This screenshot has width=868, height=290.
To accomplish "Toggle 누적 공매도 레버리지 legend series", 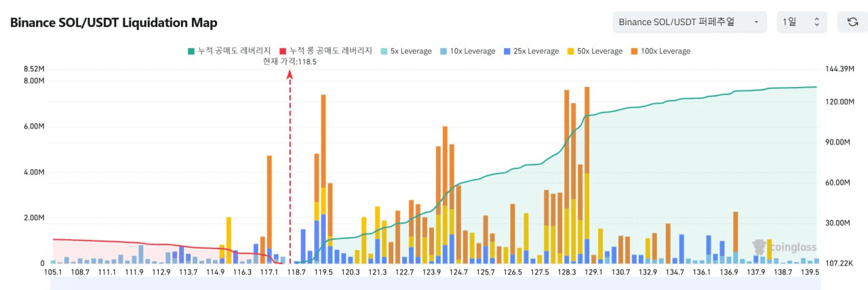I will (229, 51).
